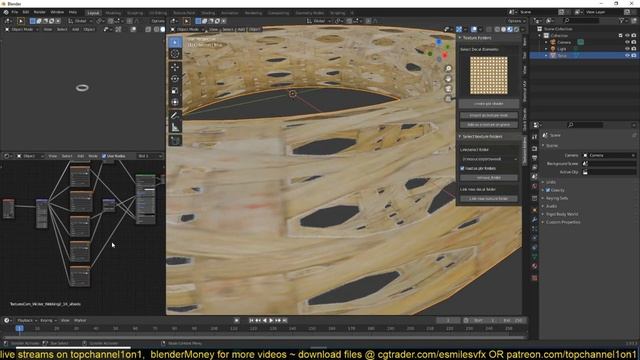The width and height of the screenshot is (640, 360).
Task: Jump to timeline end frame
Action: tap(285, 320)
